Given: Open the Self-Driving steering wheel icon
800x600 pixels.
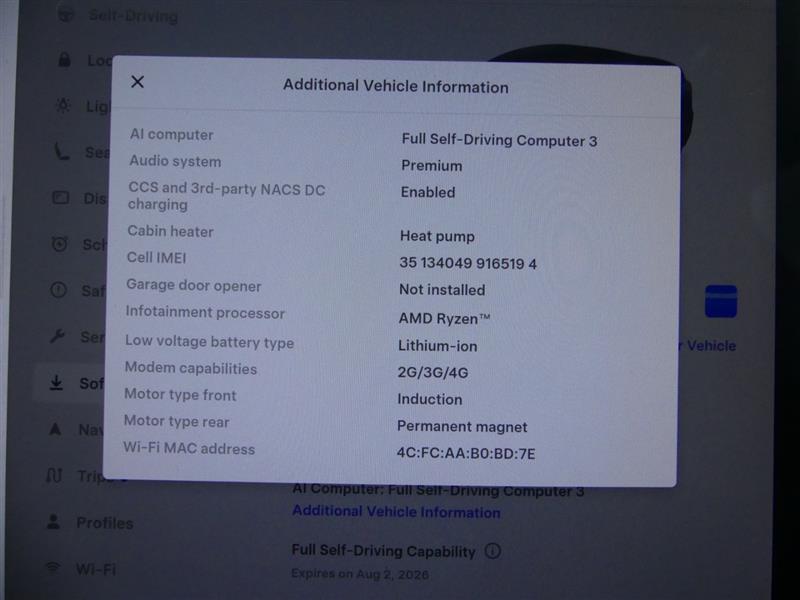Looking at the screenshot, I should 66,14.
